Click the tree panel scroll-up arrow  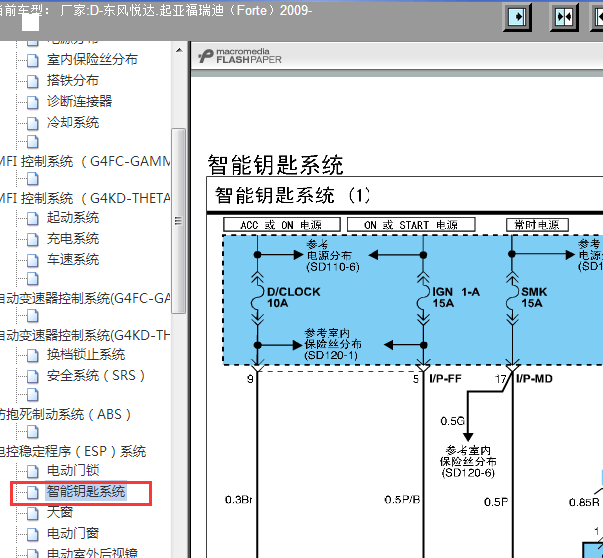coord(179,50)
